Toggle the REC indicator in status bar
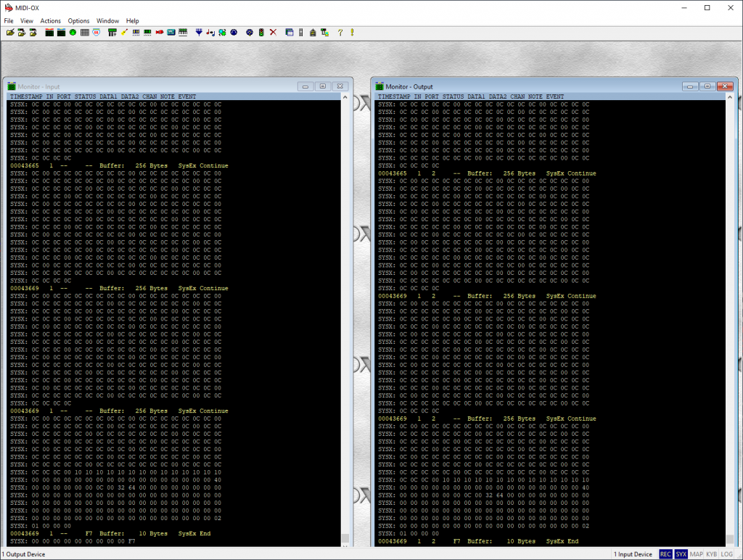 point(665,554)
